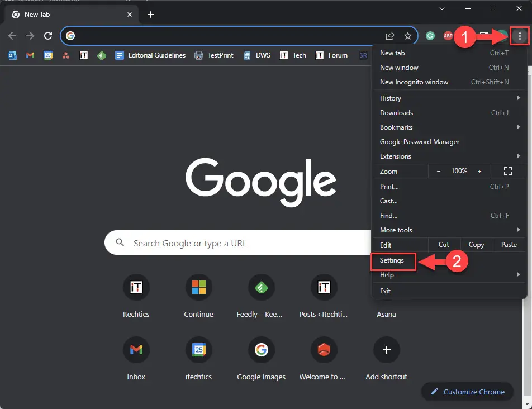This screenshot has height=409, width=532.
Task: Click the forward navigation arrow
Action: tap(30, 36)
